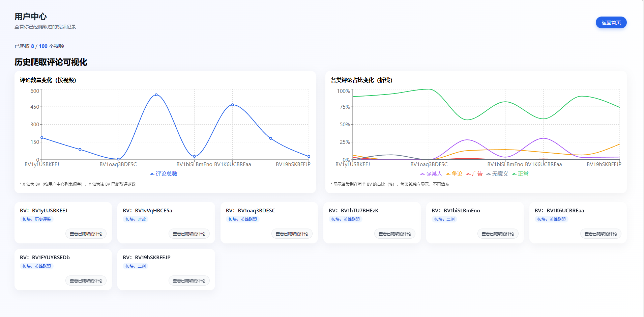The height and width of the screenshot is (317, 644).
Task: Click the 时政 section tag
Action: (x=136, y=219)
